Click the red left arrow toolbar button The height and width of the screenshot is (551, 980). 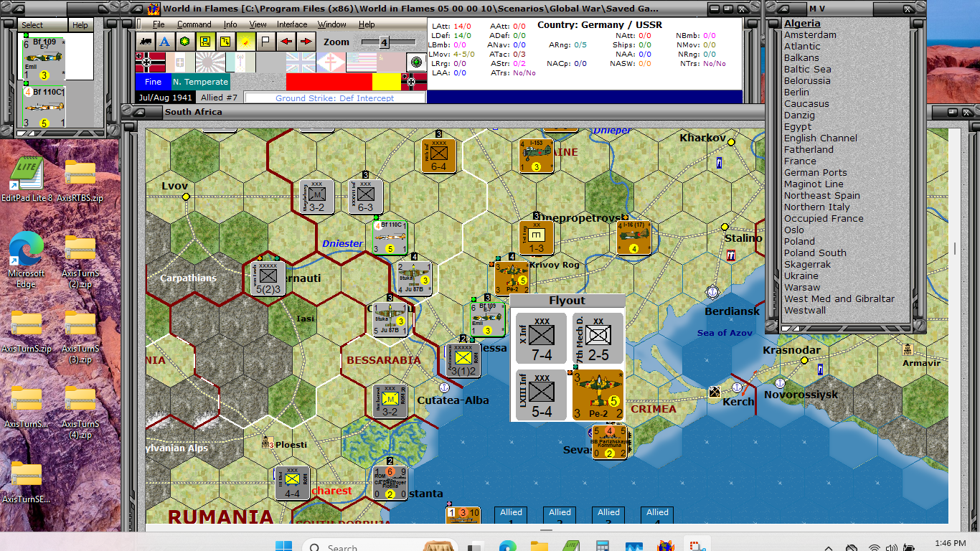pos(286,42)
